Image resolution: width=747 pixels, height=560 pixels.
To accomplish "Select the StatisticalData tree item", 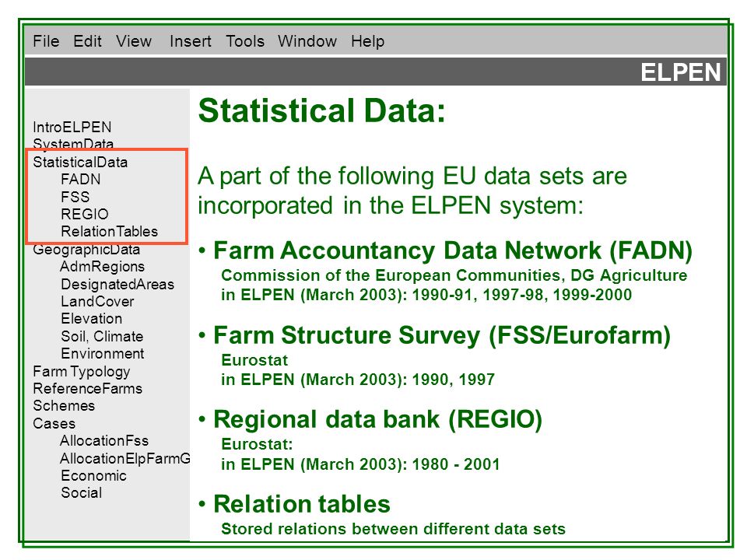I will [80, 163].
